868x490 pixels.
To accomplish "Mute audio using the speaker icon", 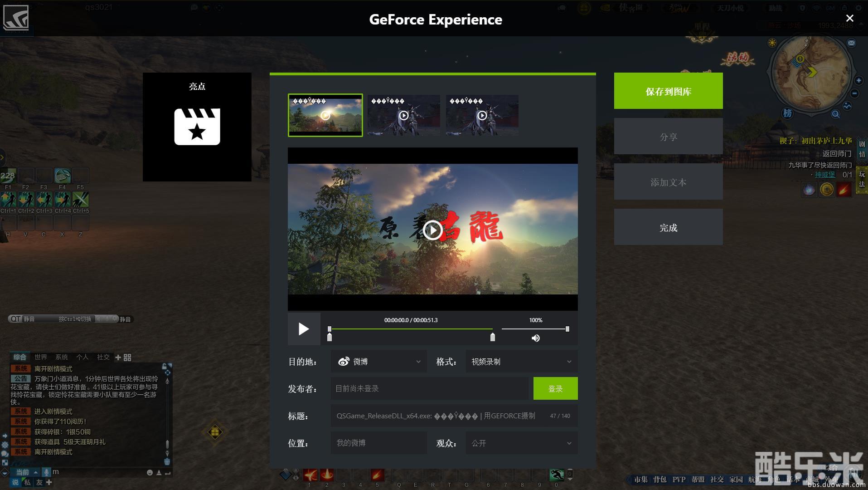I will 535,338.
